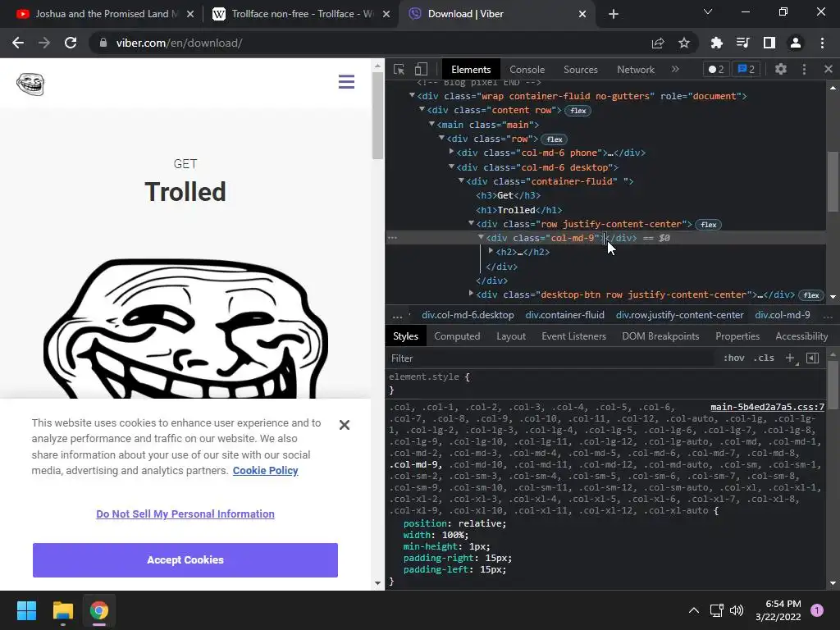
Task: Switch to the Joshua and the Promised Land tab
Action: coord(105,14)
